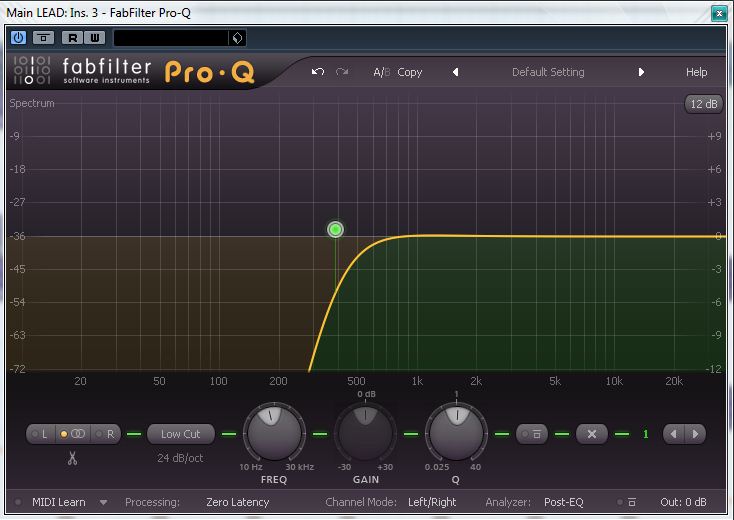This screenshot has height=520, width=734.
Task: Change Zero Latency processing mode
Action: (237, 502)
